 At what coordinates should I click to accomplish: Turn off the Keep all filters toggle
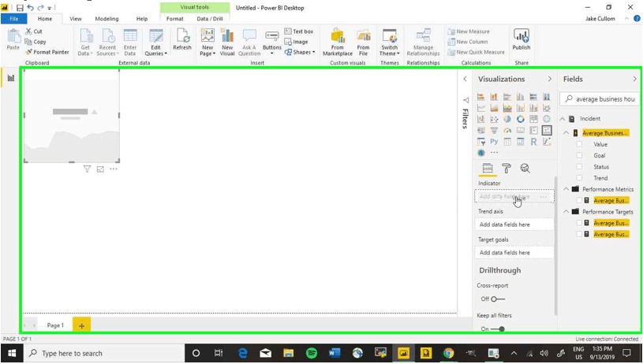pyautogui.click(x=497, y=329)
